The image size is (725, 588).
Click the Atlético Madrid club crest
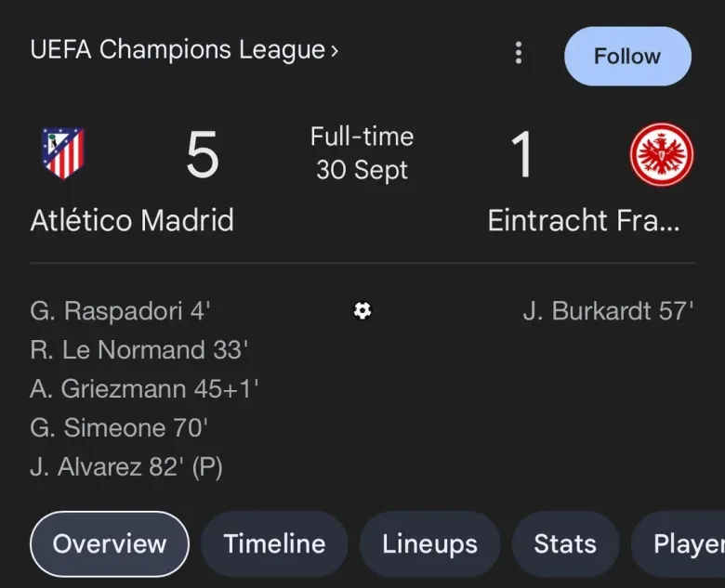pyautogui.click(x=62, y=154)
